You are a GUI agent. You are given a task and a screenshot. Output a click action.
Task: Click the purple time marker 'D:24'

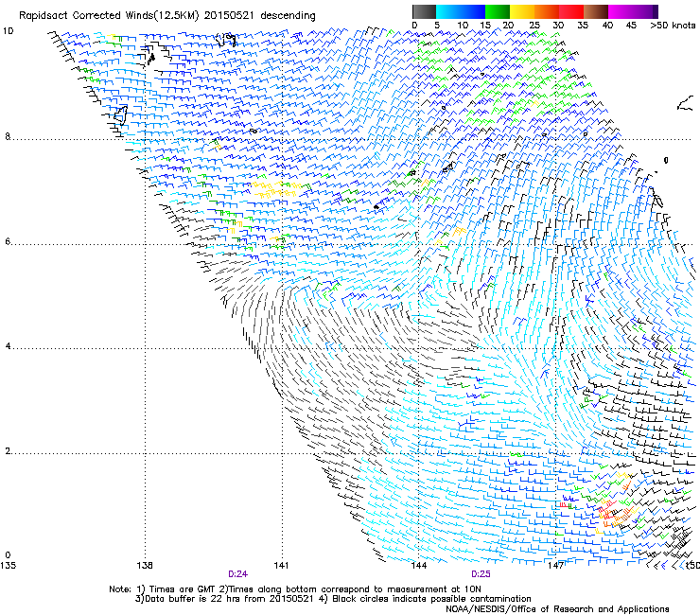pyautogui.click(x=237, y=574)
